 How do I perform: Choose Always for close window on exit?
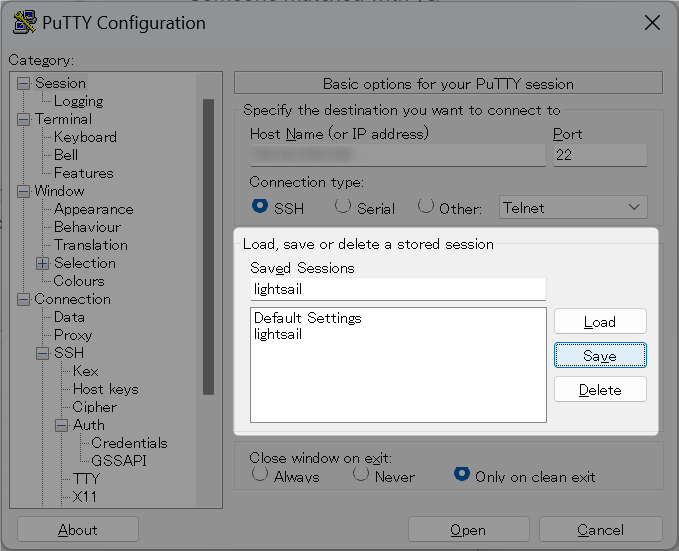(x=259, y=474)
